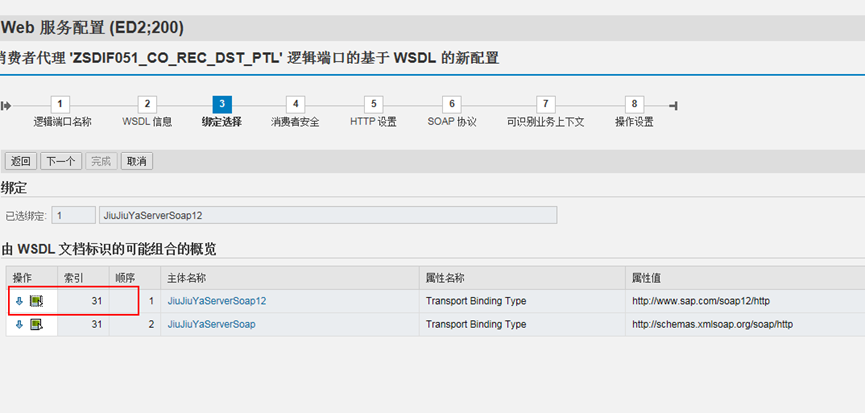Image resolution: width=865 pixels, height=413 pixels.
Task: Switch to step 6 SOAP 协议
Action: click(x=452, y=104)
